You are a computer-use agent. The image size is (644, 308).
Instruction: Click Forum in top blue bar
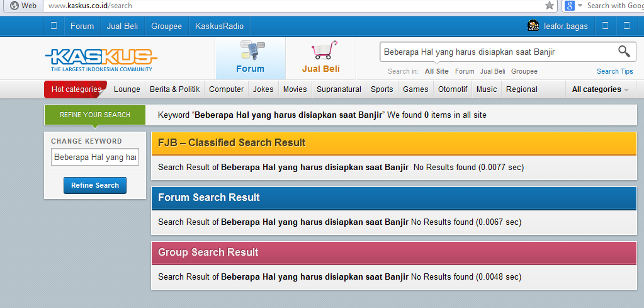point(82,26)
